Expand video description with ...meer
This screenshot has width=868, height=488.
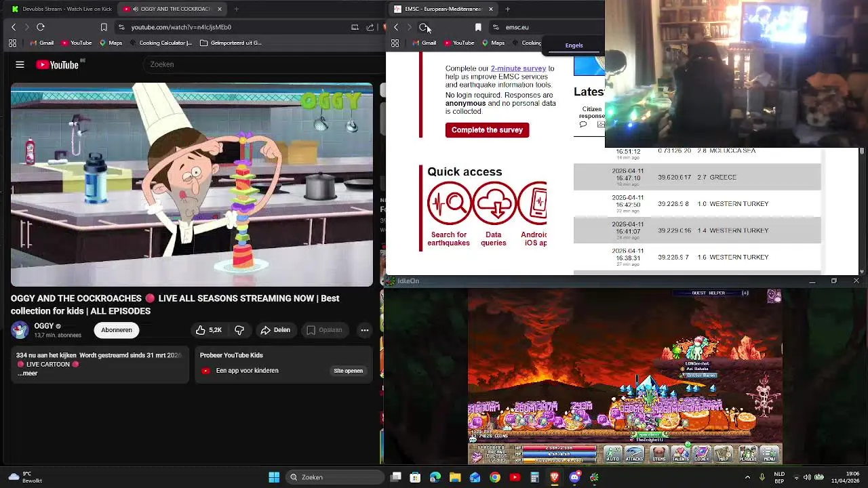pos(27,373)
